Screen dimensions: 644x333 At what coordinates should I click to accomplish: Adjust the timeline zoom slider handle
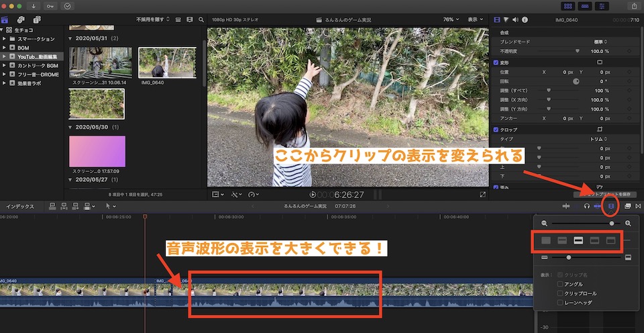coord(612,224)
